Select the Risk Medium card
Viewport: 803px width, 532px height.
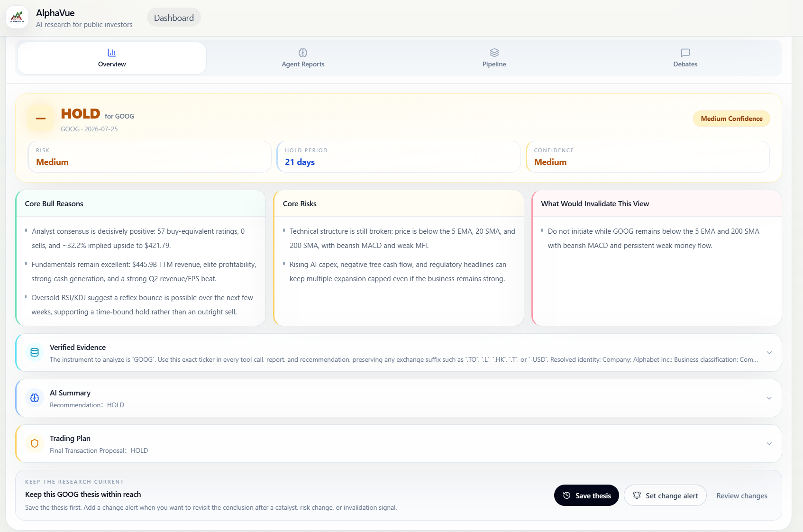(x=149, y=156)
